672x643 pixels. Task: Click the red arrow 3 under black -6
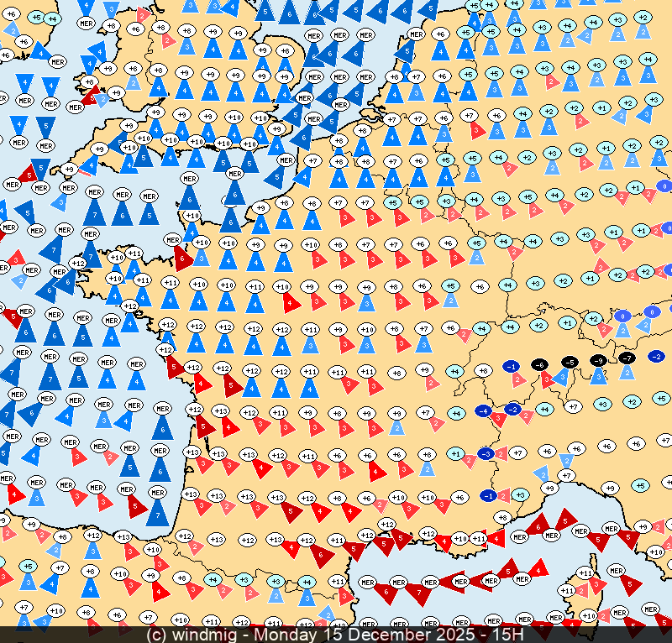tap(547, 380)
